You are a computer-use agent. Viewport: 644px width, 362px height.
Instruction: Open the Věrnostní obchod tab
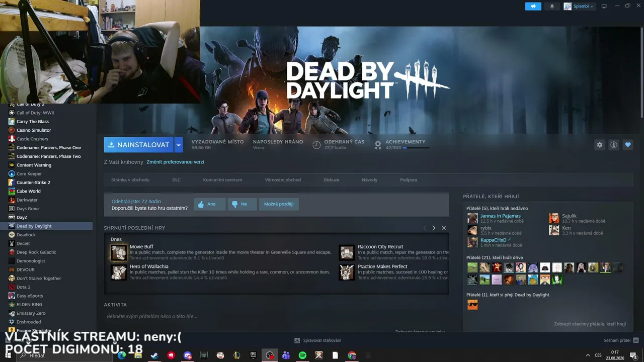coord(283,179)
